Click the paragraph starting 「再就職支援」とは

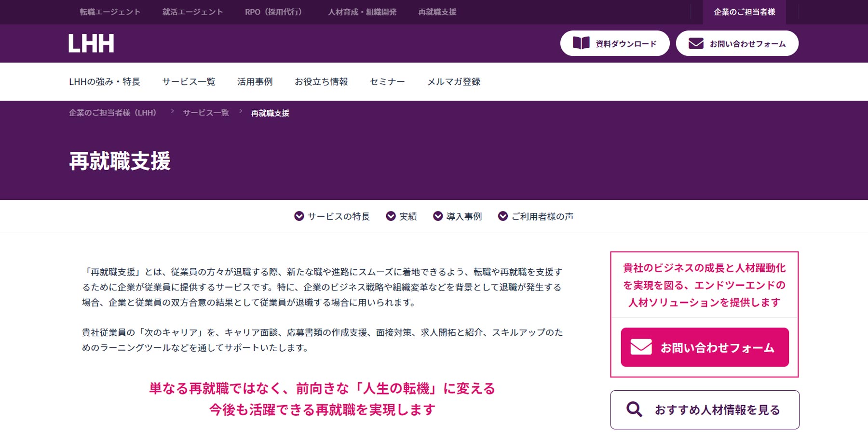coord(322,287)
